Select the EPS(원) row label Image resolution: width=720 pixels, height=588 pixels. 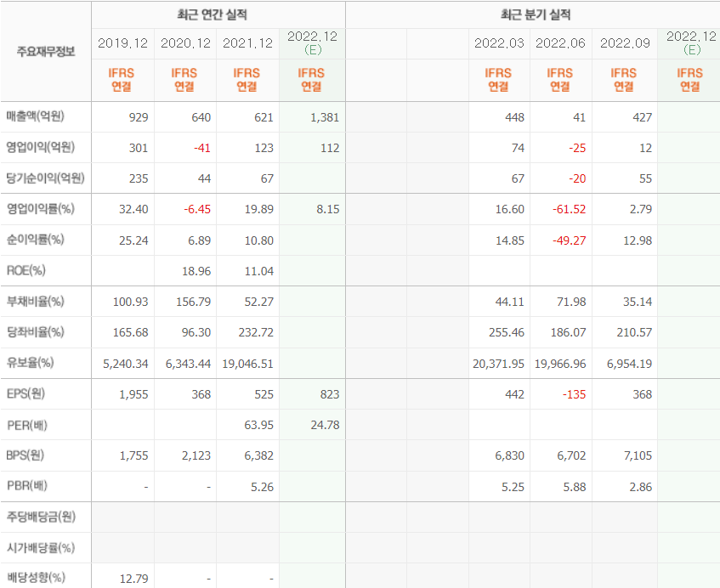click(x=26, y=393)
